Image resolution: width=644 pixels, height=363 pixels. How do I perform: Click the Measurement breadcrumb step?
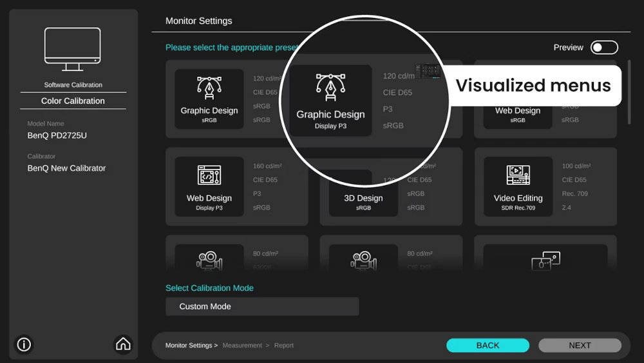tap(242, 346)
